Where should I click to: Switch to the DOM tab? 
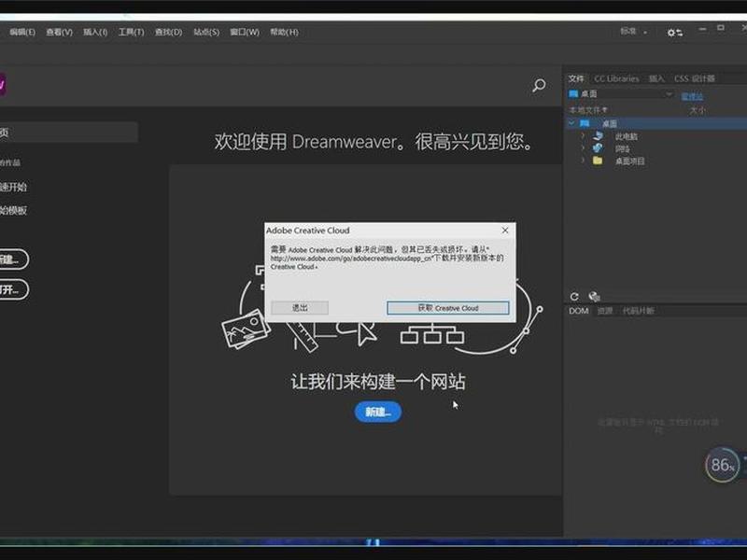[579, 311]
